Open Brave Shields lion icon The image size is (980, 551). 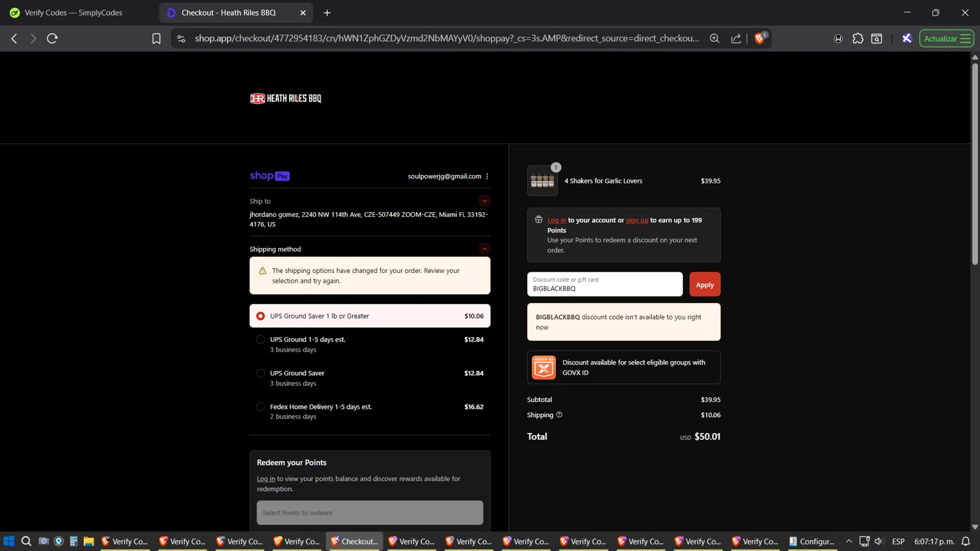coord(760,38)
